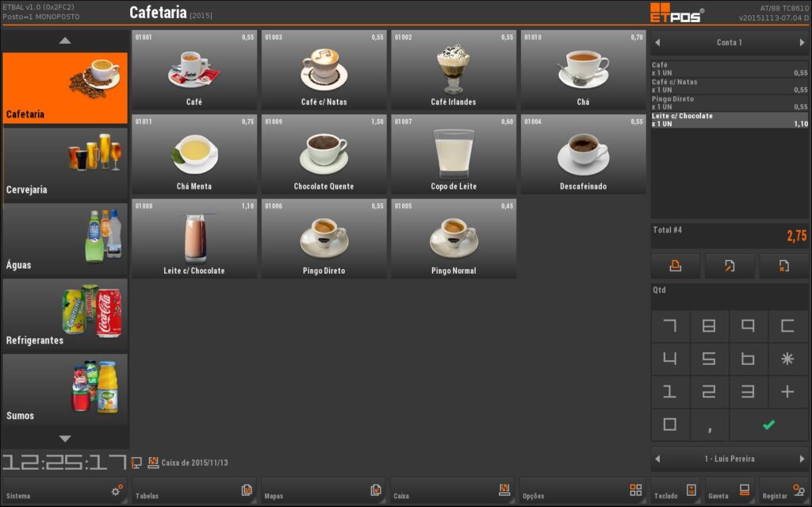
Task: Click the Registar button
Action: click(783, 490)
